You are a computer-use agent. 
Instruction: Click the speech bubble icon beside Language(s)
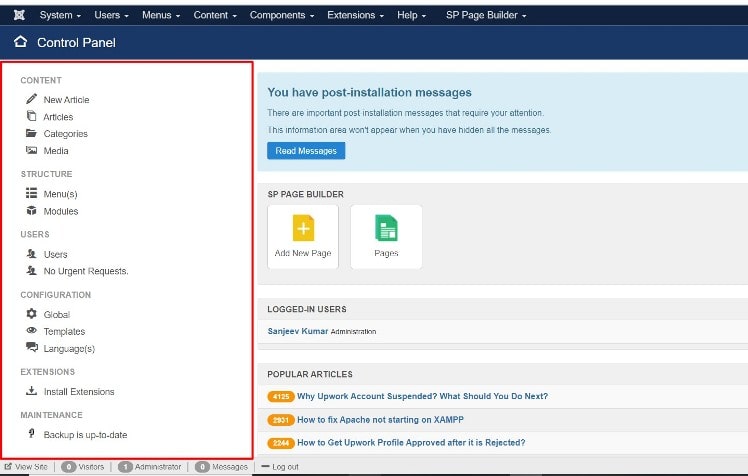[31, 347]
